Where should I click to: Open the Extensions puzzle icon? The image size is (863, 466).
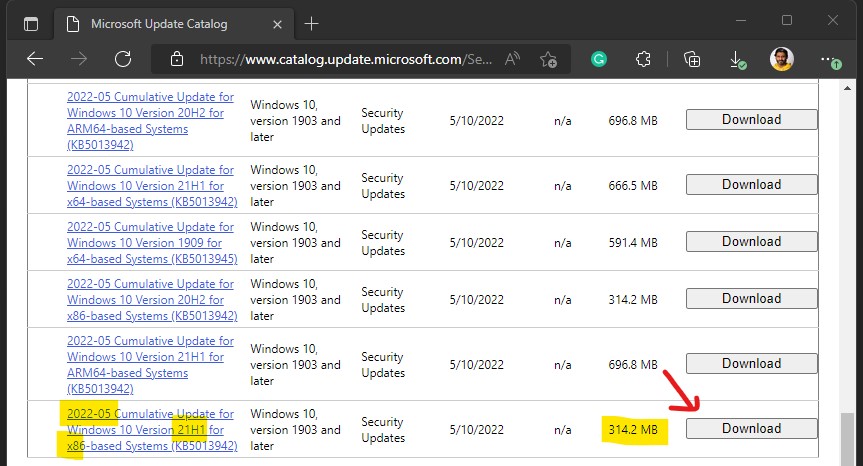tap(643, 59)
